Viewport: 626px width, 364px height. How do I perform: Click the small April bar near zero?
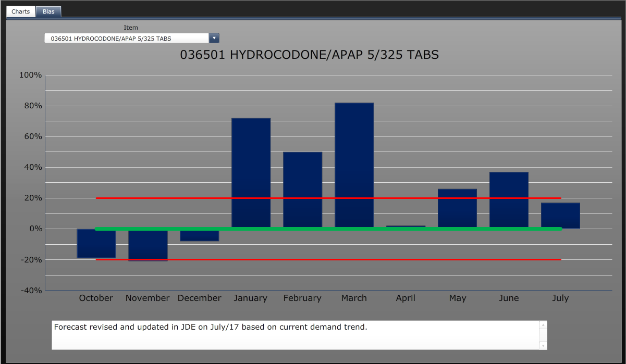click(x=406, y=226)
